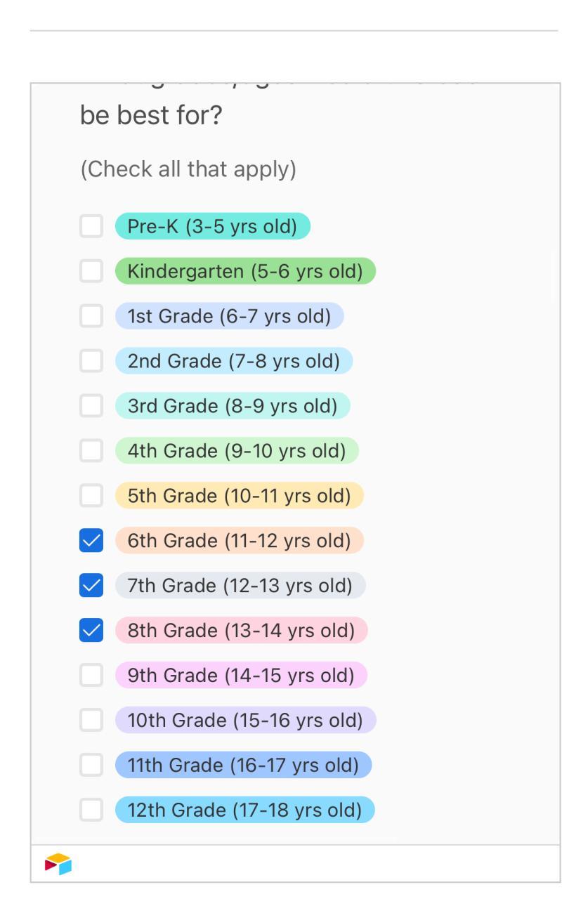Check the 4th Grade (9-10 yrs old) box

coord(91,451)
